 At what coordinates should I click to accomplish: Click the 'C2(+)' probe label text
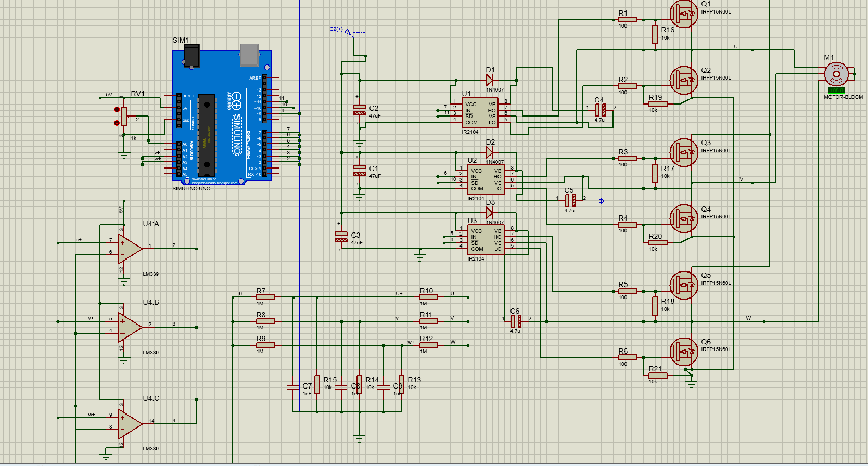click(x=336, y=29)
